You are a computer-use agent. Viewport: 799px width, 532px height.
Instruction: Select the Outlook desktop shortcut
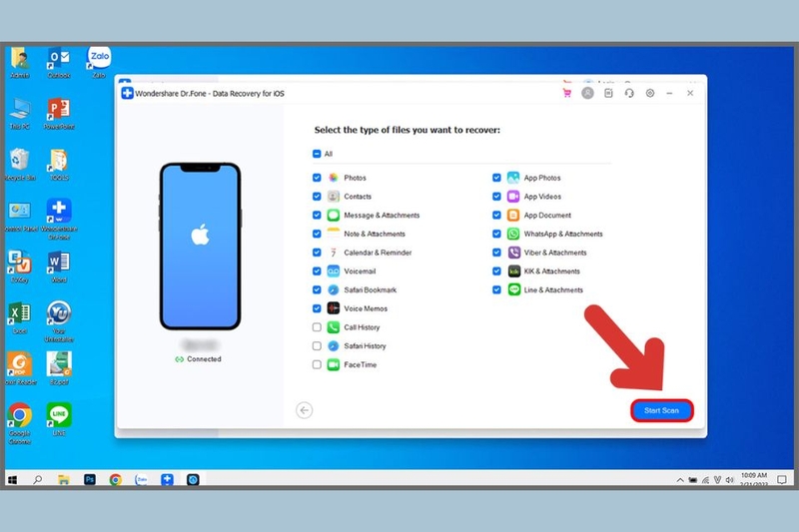59,63
